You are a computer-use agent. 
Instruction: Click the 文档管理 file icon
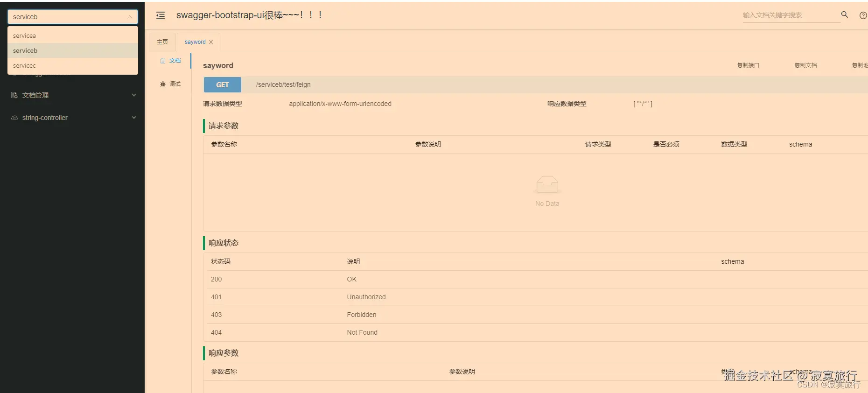(x=14, y=95)
